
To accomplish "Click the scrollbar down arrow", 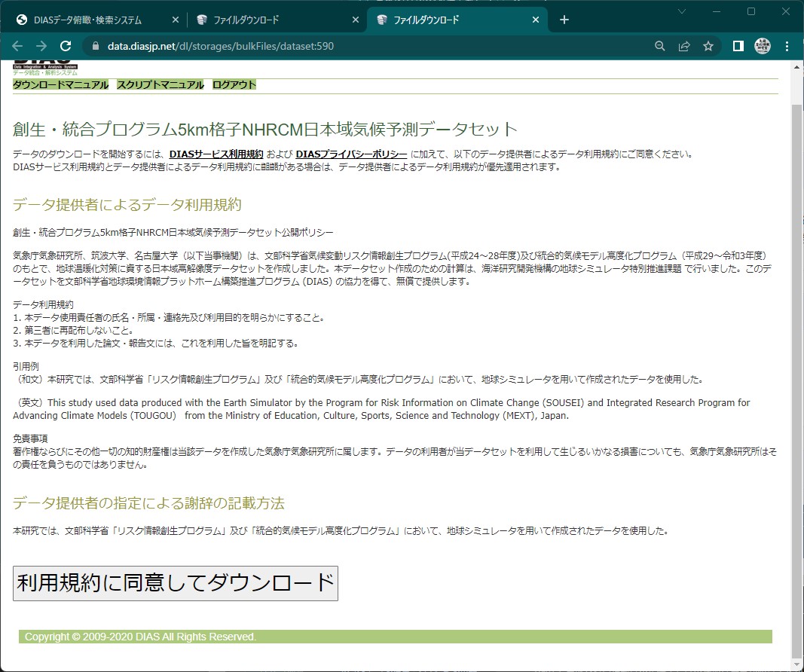I will (796, 665).
